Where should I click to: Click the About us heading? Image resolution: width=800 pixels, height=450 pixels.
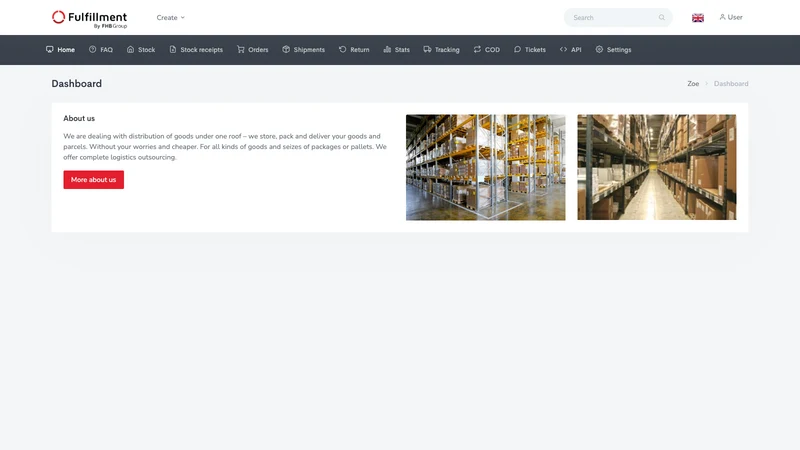point(79,118)
